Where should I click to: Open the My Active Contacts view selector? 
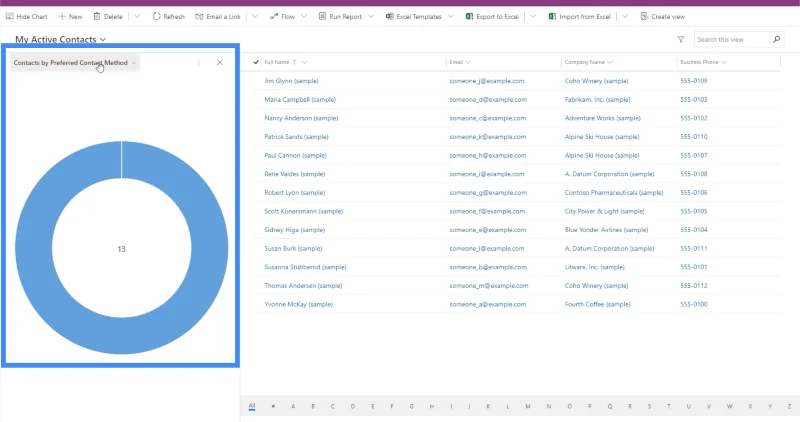point(60,39)
